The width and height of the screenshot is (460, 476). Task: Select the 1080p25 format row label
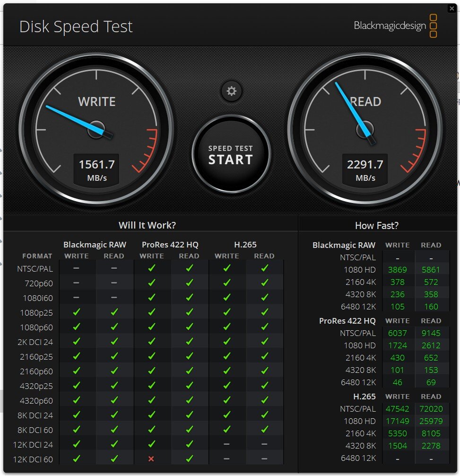(36, 313)
